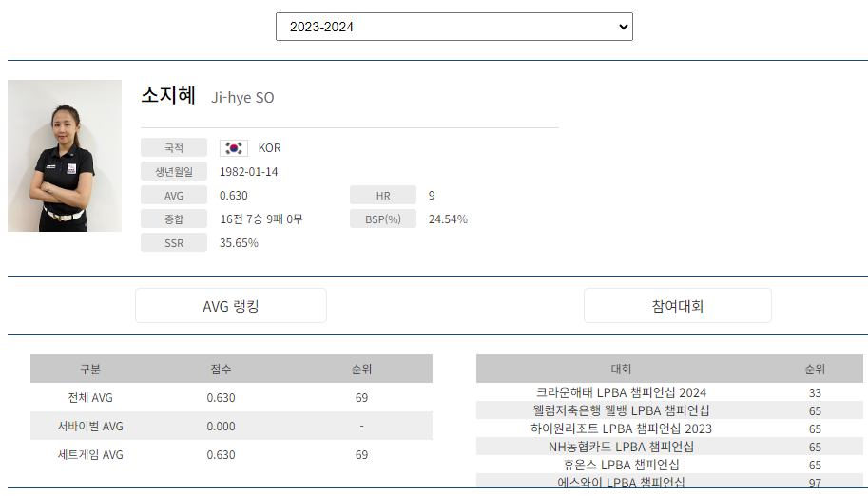The height and width of the screenshot is (496, 868).
Task: Click the 참여대회 button
Action: tap(678, 306)
